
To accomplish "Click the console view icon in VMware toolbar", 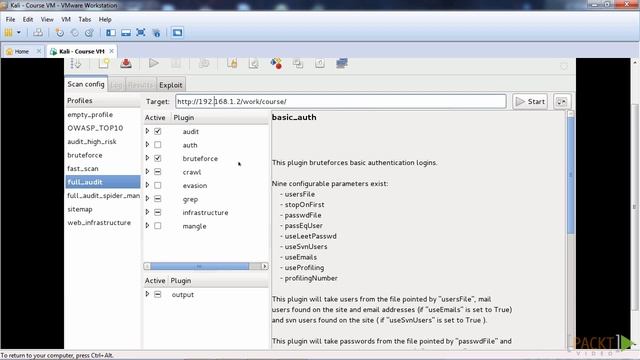I will 177,33.
